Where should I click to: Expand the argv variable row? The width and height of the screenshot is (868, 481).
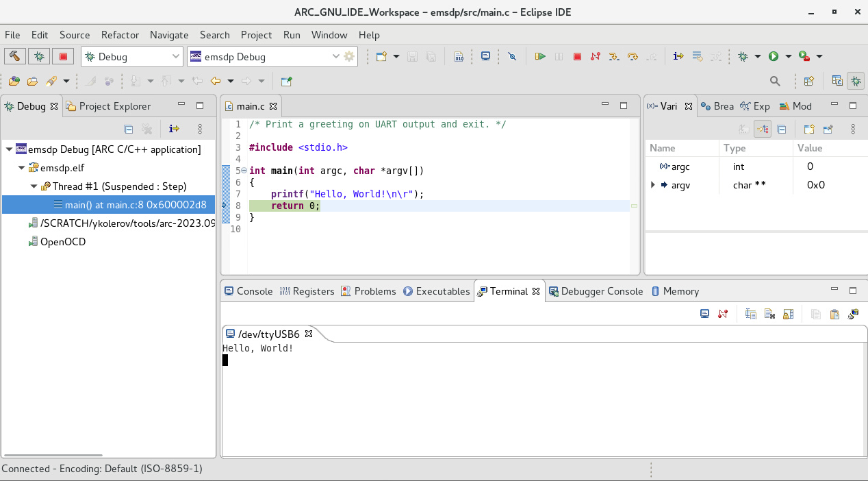tap(651, 184)
